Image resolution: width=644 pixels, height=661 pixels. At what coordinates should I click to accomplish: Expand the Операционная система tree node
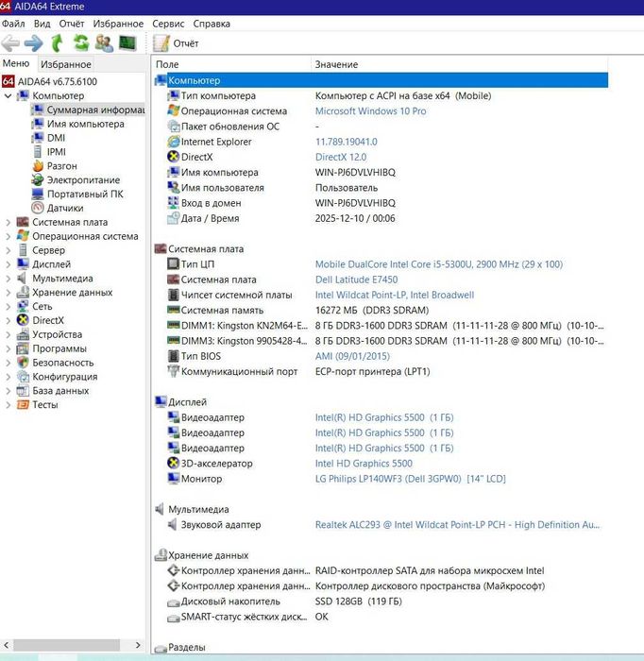click(x=8, y=236)
